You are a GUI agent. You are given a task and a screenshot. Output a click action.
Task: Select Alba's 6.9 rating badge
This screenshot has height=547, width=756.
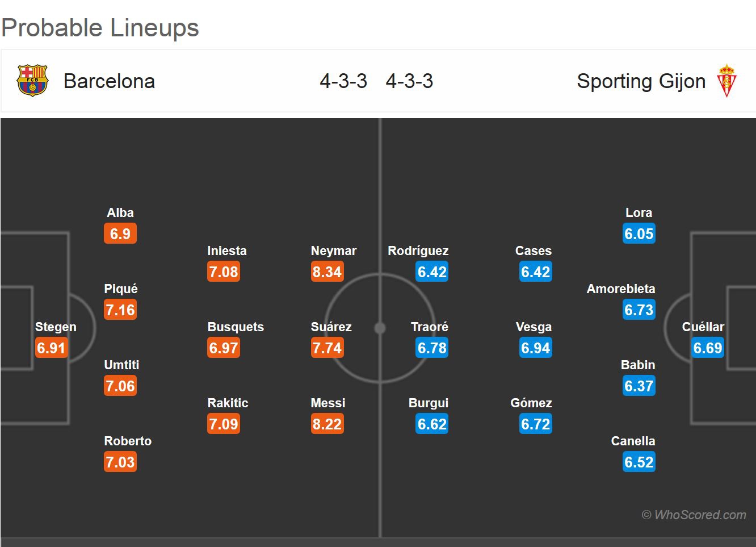click(120, 234)
